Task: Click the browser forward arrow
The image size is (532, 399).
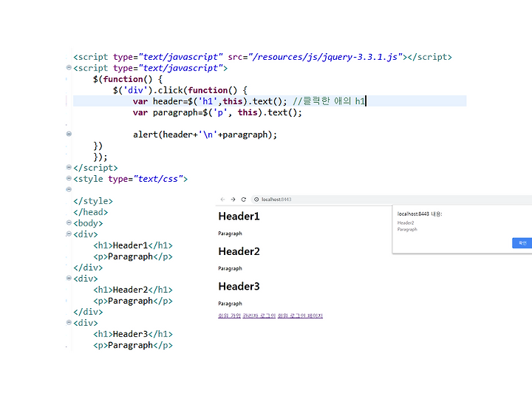Action: pos(233,199)
